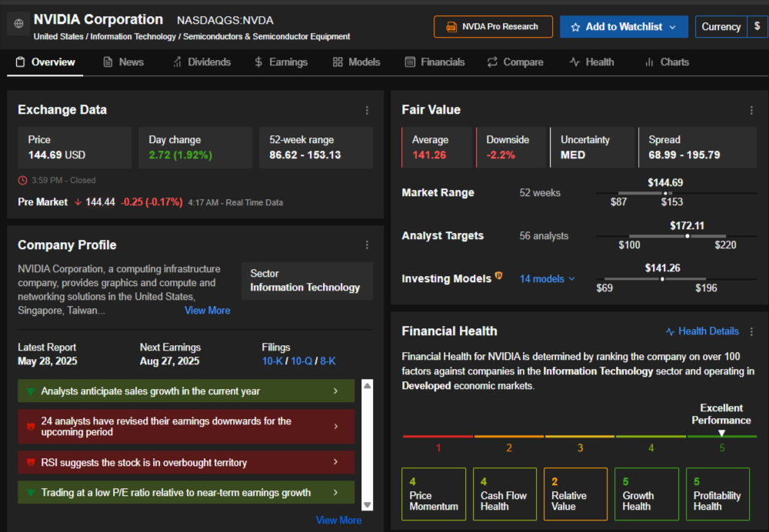Go to the Dividends tab

point(201,62)
